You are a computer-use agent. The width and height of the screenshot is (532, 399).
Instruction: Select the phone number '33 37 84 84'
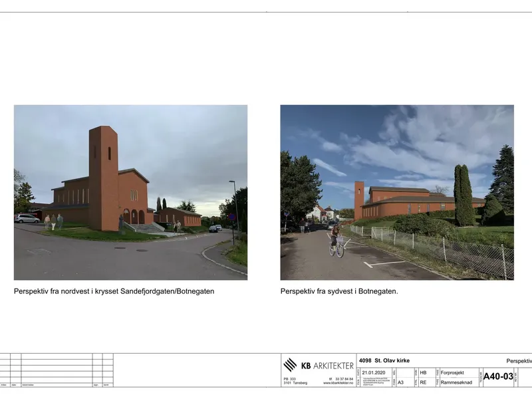click(x=344, y=379)
